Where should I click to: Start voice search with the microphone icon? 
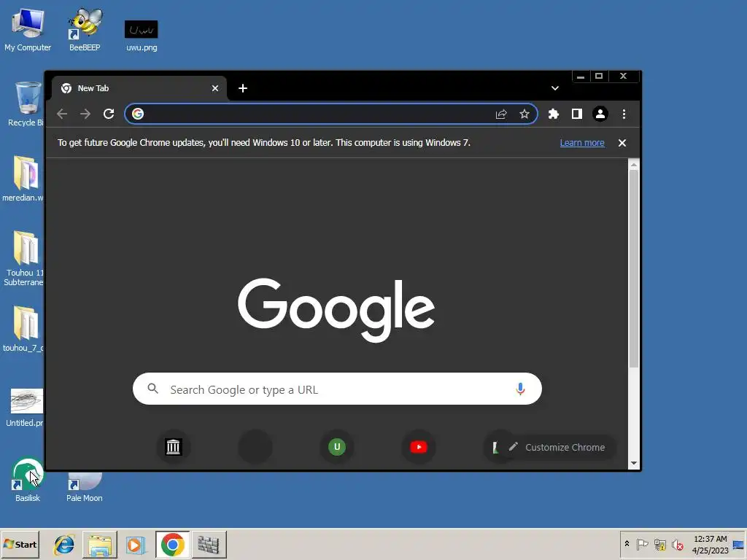coord(520,389)
